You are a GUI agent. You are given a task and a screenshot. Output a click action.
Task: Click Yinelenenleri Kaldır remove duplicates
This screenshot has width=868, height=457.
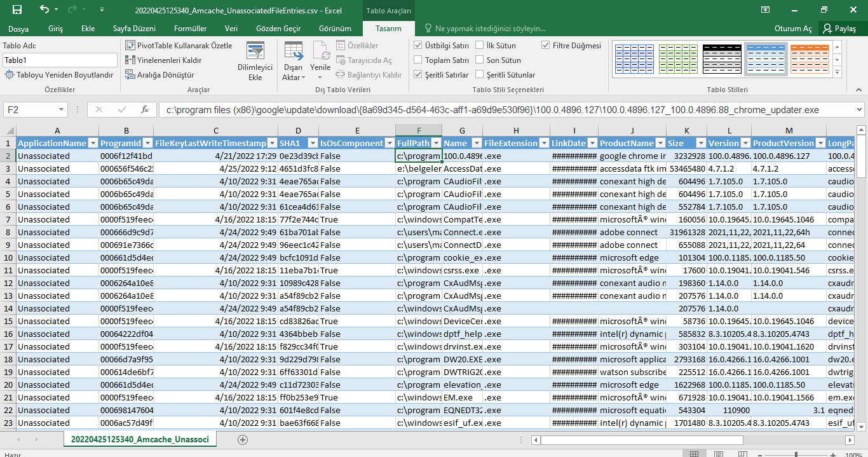(164, 60)
